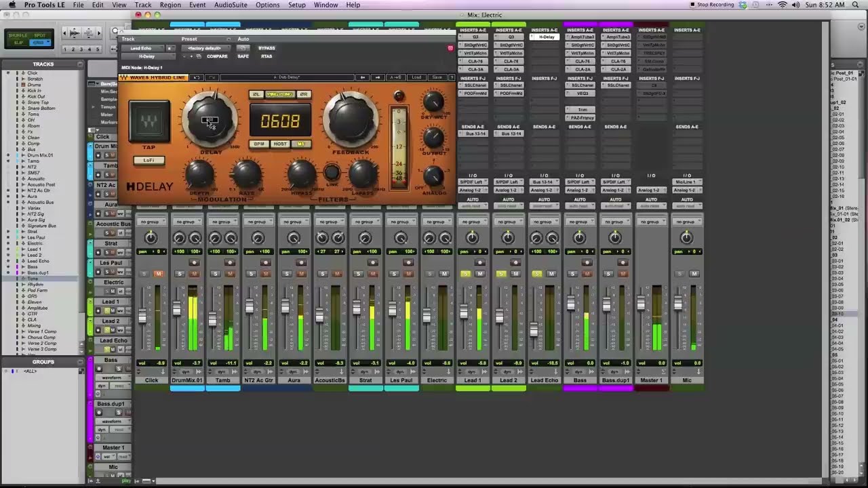
Task: Open the AudioSuite menu
Action: 231,5
